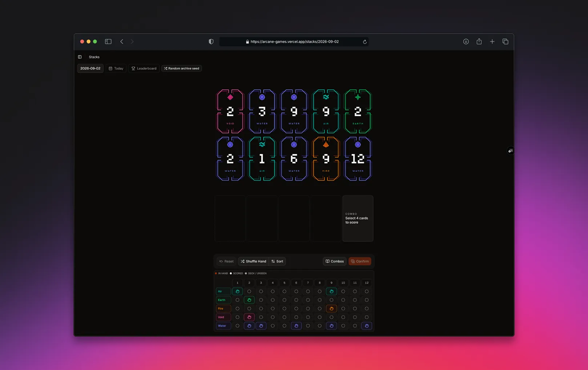Open the Share menu

479,41
